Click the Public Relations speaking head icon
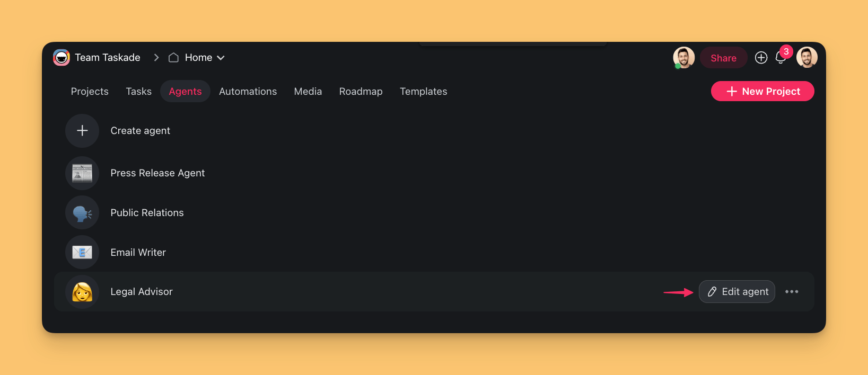 coord(82,213)
